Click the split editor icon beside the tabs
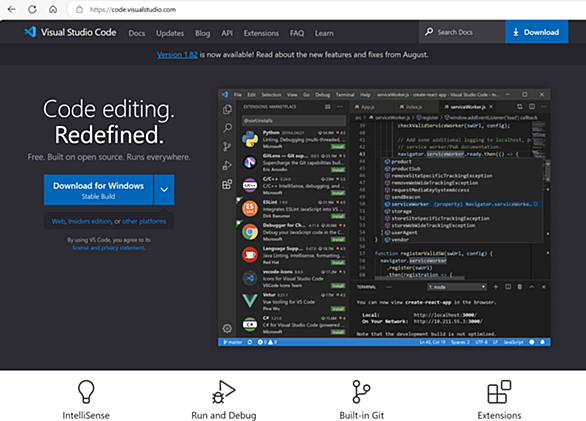This screenshot has height=421, width=586. pos(532,107)
